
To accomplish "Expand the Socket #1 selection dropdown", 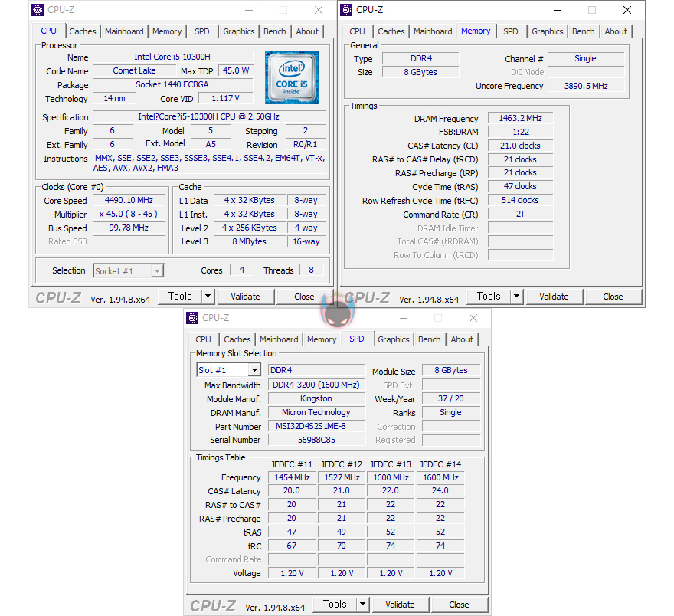I will (157, 270).
